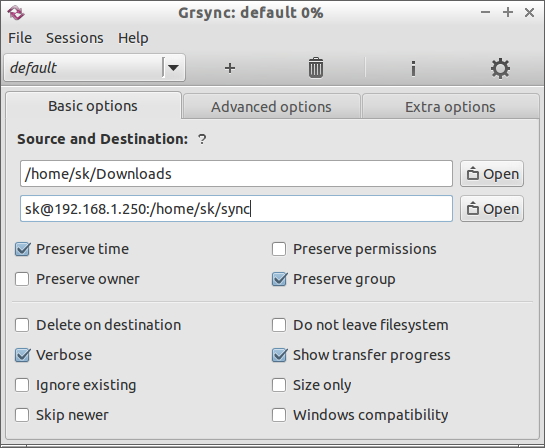Switch to Advanced options tab
Viewport: 545px width, 448px height.
tap(271, 107)
